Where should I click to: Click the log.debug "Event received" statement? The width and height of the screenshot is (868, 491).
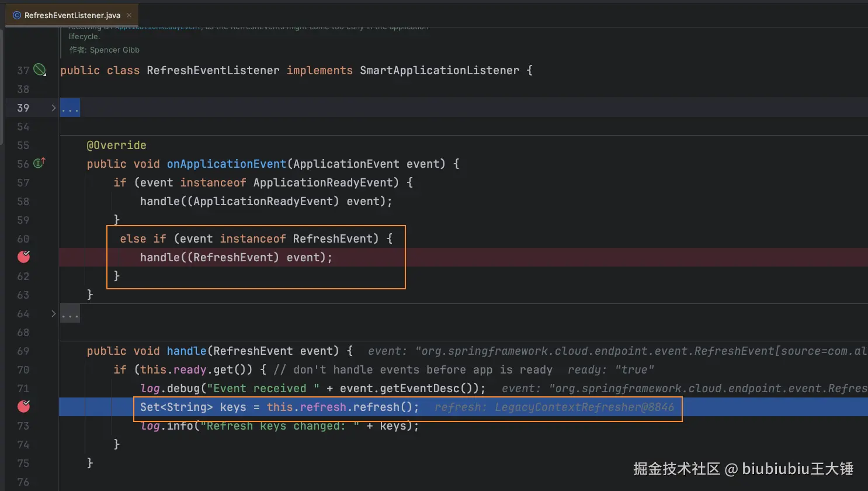click(x=313, y=388)
